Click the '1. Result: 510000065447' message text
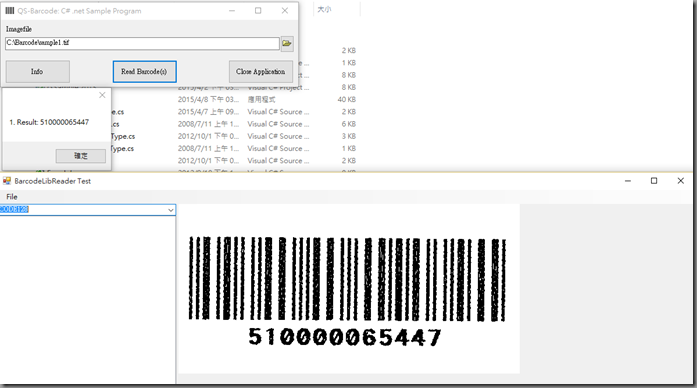Screen dimensions: 697x388 (49, 122)
